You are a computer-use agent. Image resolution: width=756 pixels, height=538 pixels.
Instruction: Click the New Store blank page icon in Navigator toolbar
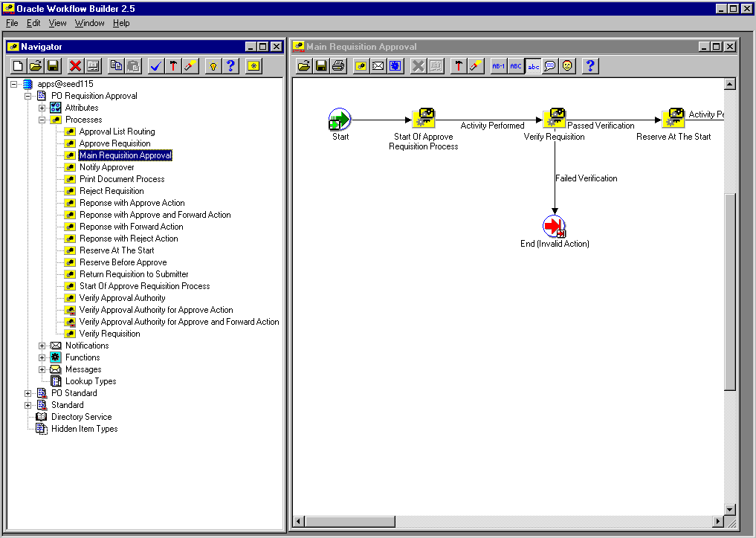tap(19, 66)
